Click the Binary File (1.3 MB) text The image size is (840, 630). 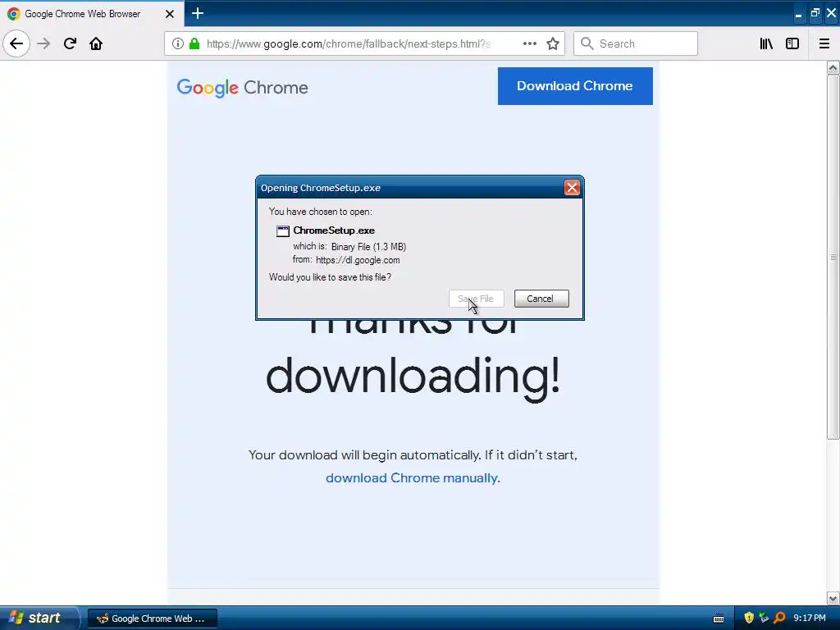click(368, 246)
